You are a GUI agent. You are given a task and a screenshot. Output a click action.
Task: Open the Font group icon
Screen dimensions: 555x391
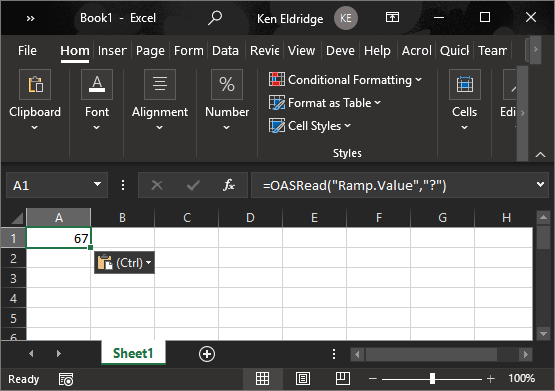click(97, 85)
